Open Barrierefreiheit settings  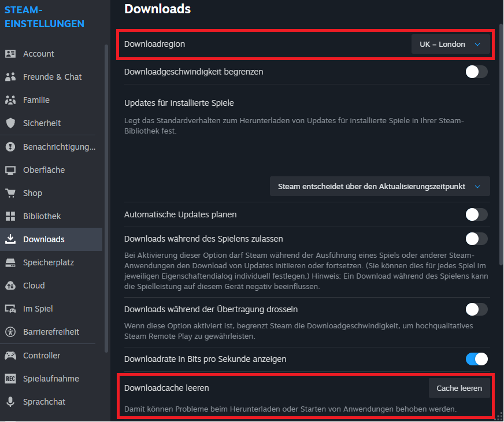(51, 332)
